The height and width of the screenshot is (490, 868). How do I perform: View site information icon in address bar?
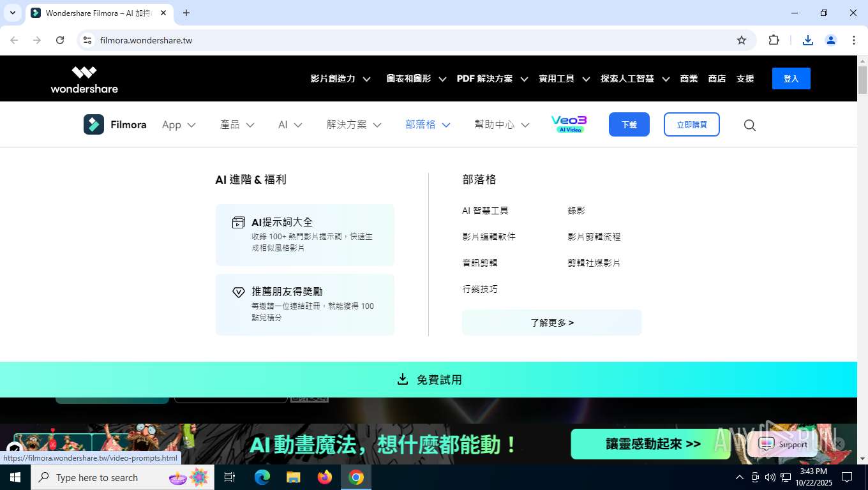pos(88,40)
